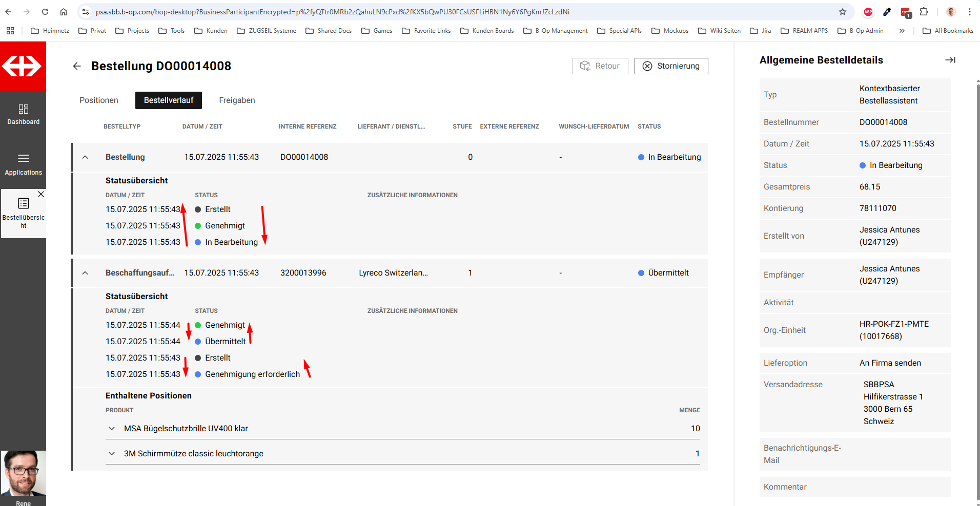Click the back arrow beside Bestellung title

(77, 66)
